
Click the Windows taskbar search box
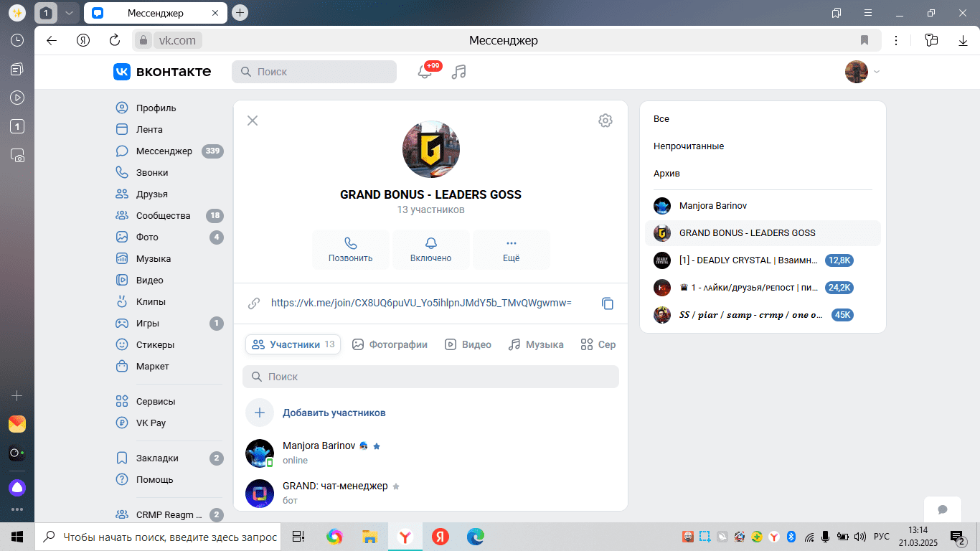[x=158, y=537]
